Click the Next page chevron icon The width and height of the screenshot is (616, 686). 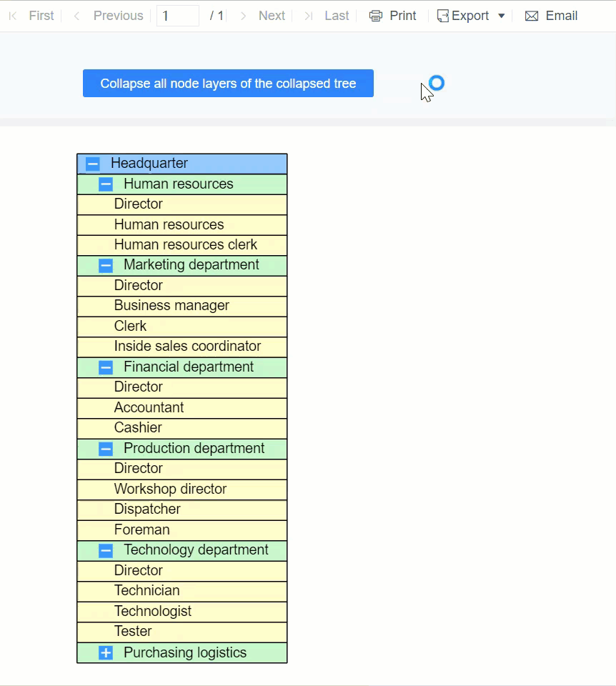point(243,16)
